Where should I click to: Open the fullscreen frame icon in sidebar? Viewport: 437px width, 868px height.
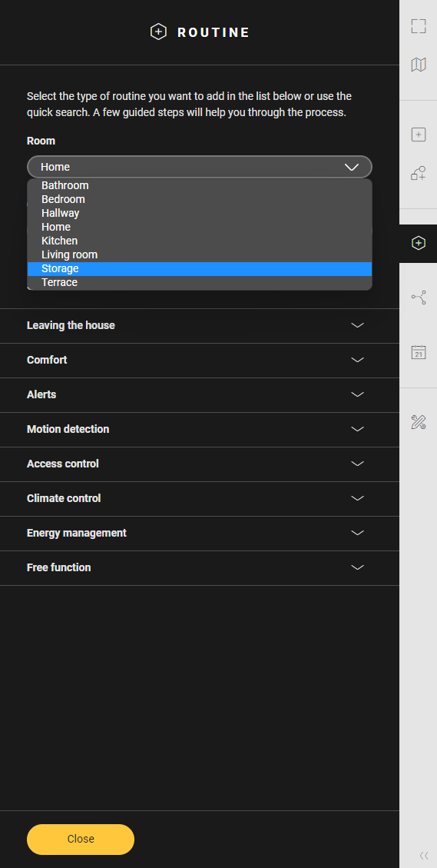(419, 26)
